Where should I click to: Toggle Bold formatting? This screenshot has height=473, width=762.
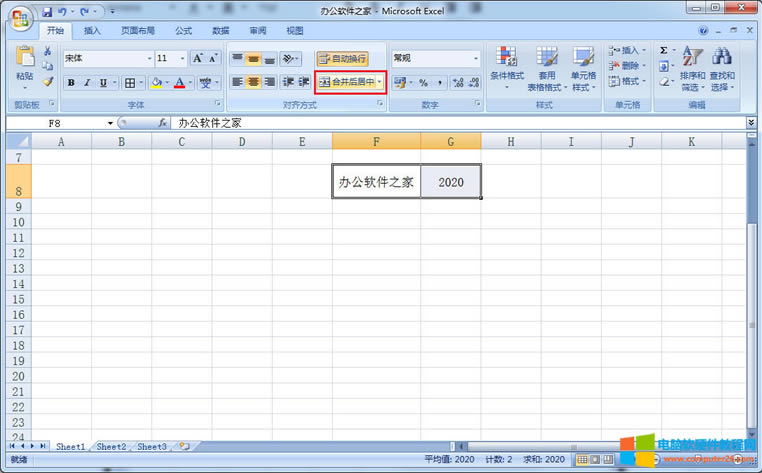(x=71, y=83)
